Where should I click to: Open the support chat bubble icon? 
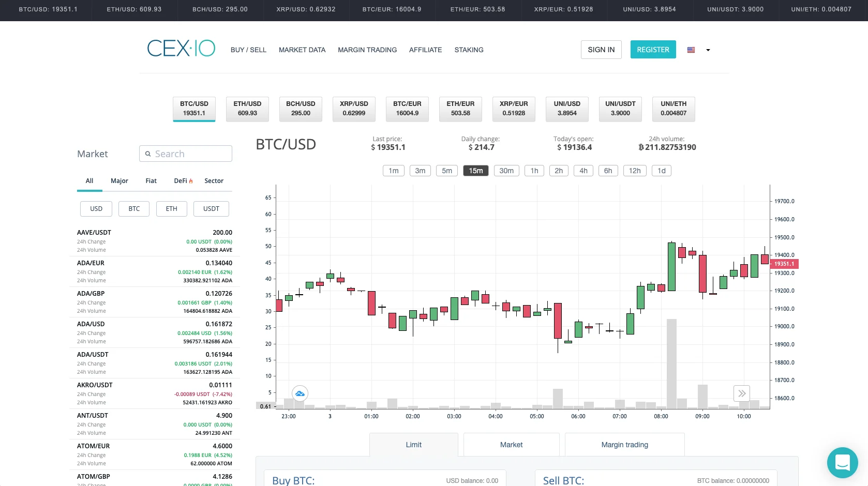tap(842, 463)
